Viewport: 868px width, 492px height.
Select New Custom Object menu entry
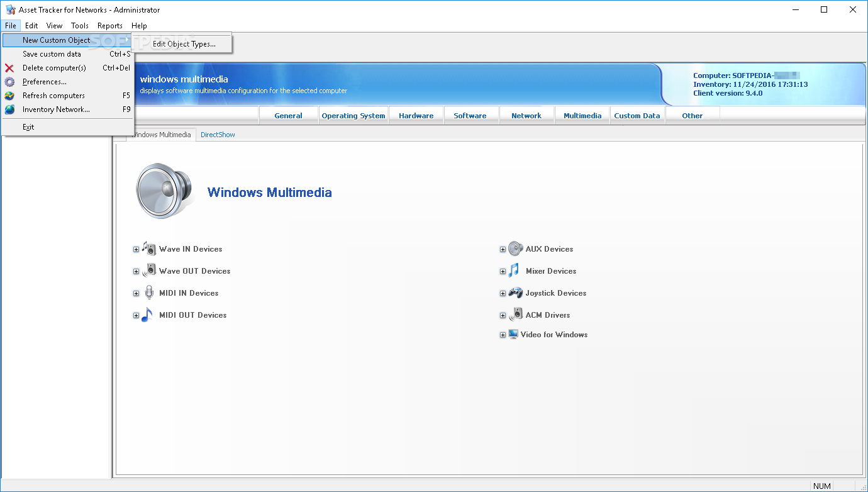pos(67,40)
